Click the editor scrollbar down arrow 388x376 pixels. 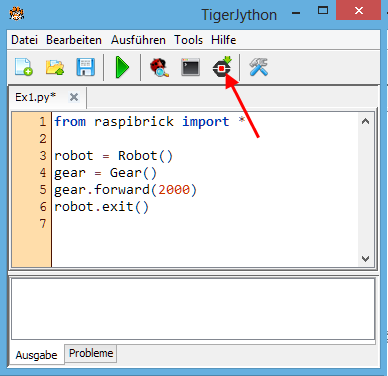pos(365,259)
